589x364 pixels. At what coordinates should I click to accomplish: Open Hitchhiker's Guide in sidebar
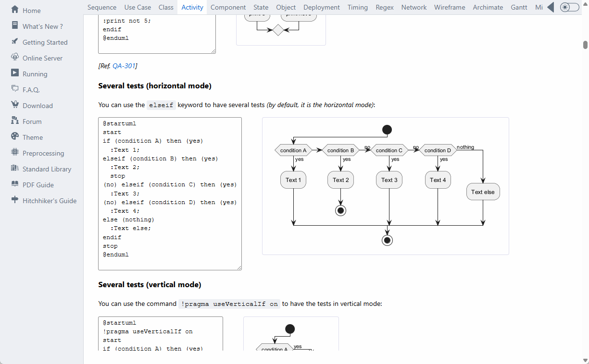pyautogui.click(x=50, y=201)
